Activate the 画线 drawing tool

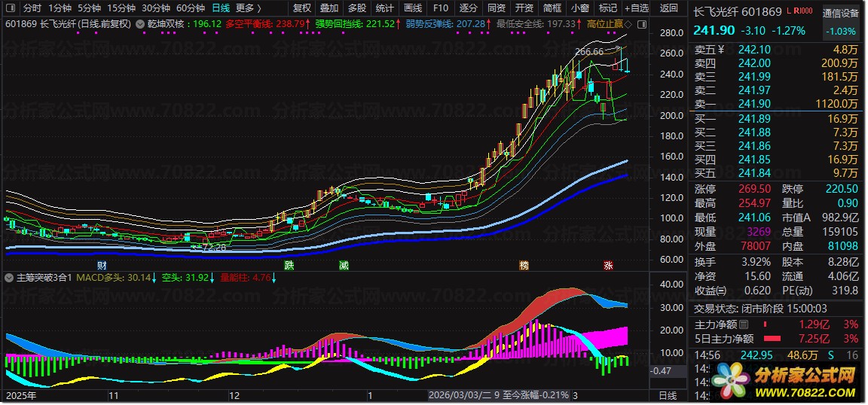tap(412, 8)
